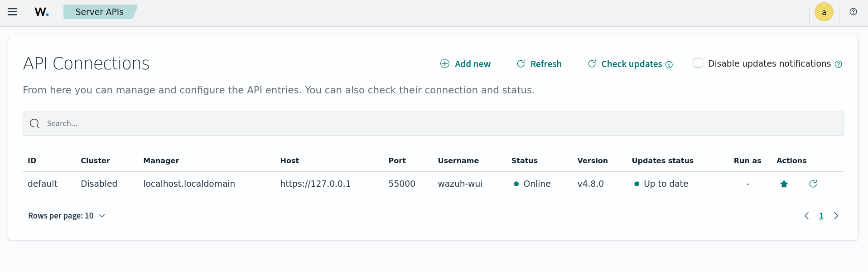Viewport: 868px width, 272px height.
Task: Go to next page arrow
Action: point(836,216)
